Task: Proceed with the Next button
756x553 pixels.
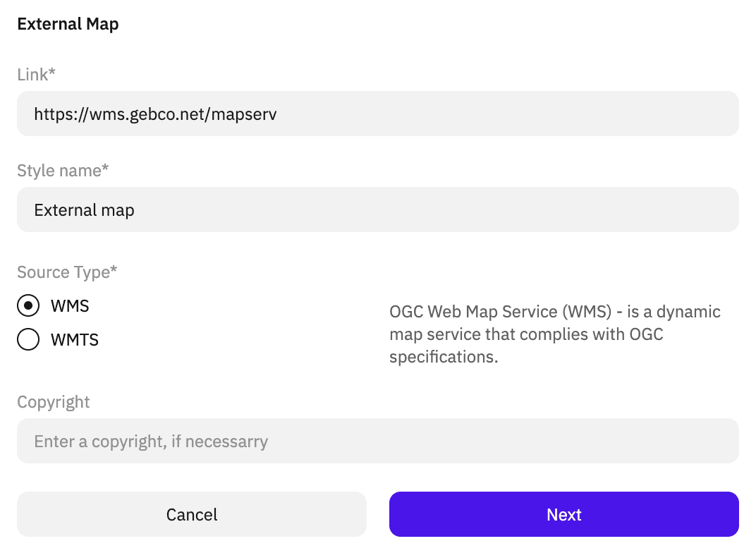Action: pyautogui.click(x=563, y=514)
